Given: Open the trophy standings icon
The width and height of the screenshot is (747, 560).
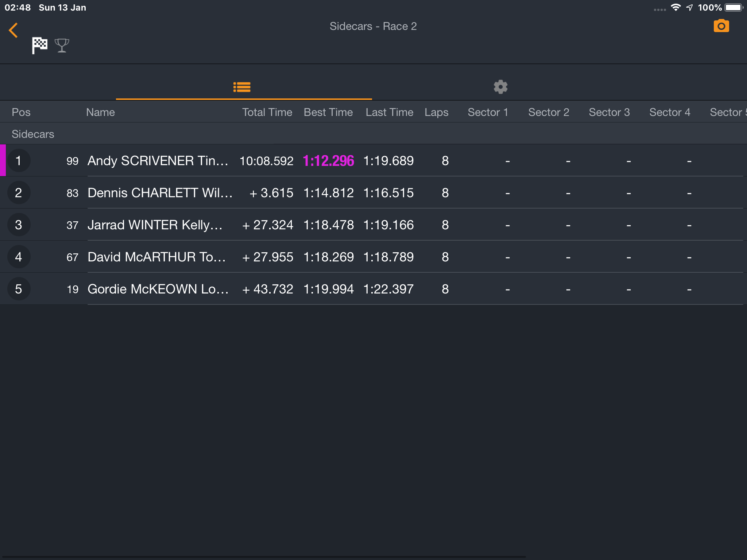Looking at the screenshot, I should (x=62, y=46).
